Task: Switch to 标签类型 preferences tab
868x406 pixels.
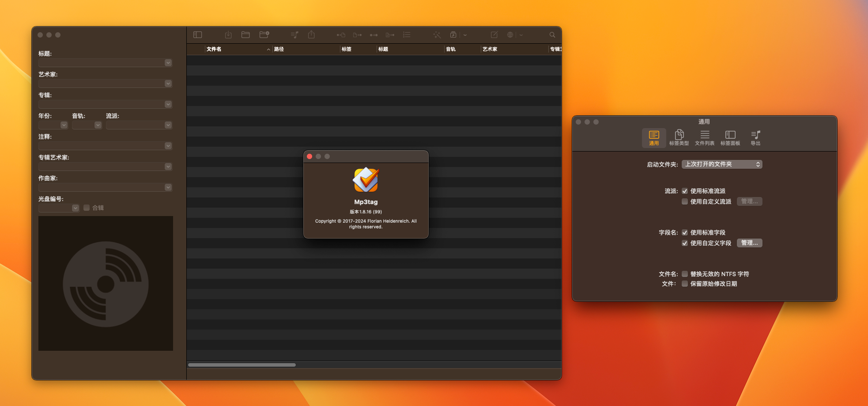Action: point(679,138)
